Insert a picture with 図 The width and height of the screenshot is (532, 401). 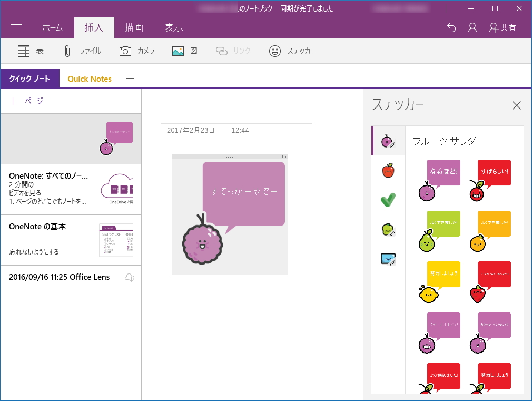pos(184,51)
